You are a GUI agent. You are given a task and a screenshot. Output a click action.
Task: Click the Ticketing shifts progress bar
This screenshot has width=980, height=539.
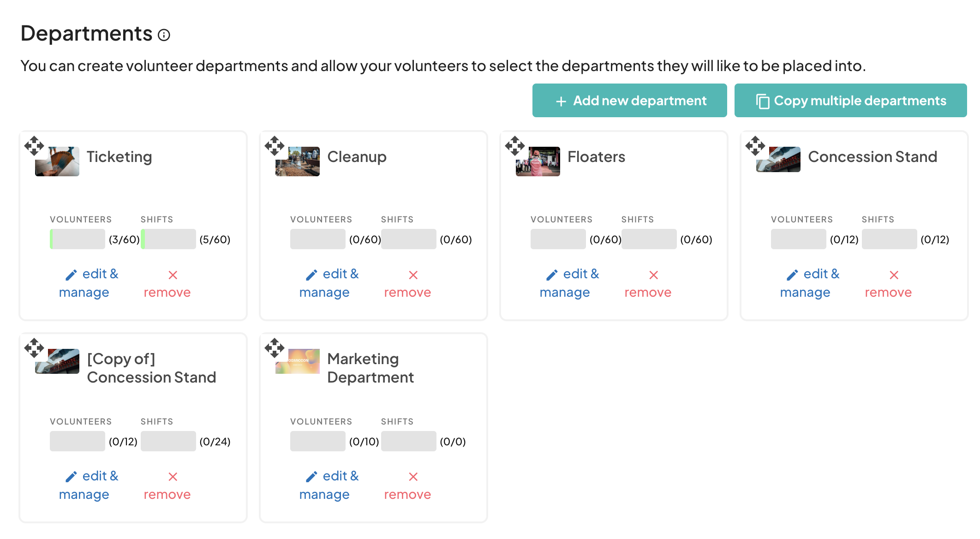pos(168,239)
